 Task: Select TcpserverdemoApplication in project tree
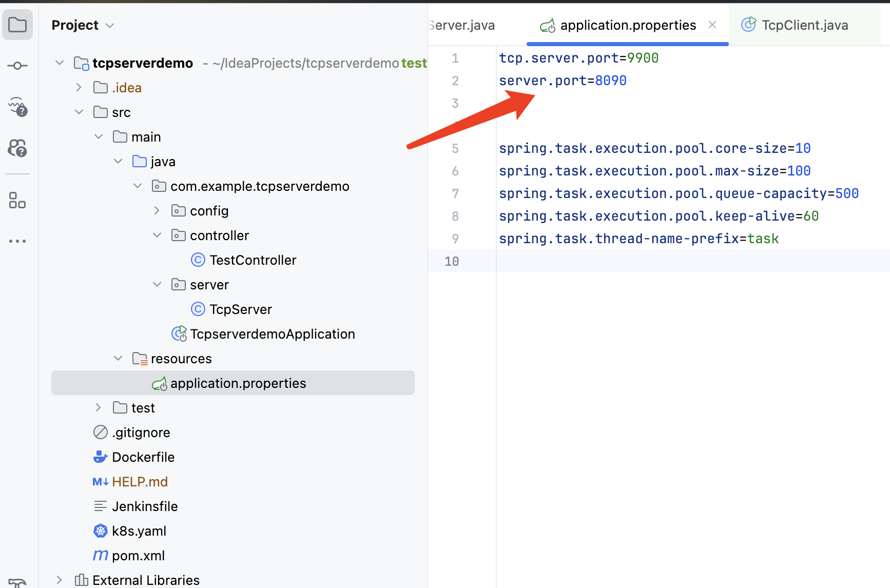[272, 334]
